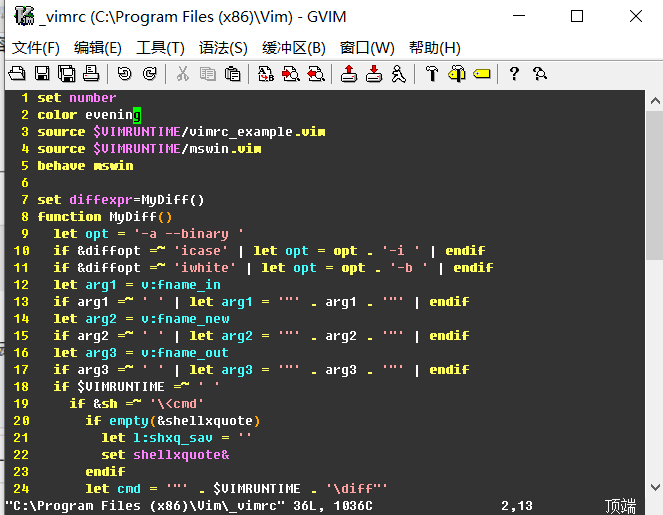
Task: Click 'iwhite' string on line 11
Action: point(205,268)
